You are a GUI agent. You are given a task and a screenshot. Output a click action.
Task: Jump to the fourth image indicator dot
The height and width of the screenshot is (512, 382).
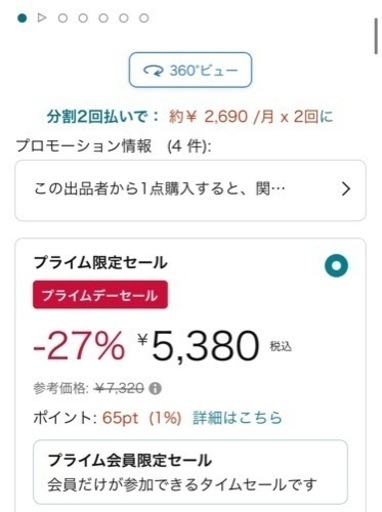pyautogui.click(x=83, y=18)
